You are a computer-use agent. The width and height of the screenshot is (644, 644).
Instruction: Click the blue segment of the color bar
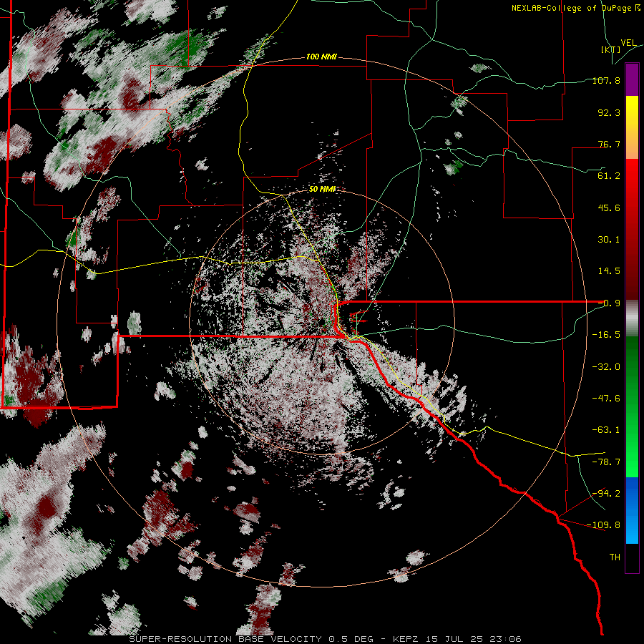pos(632,510)
